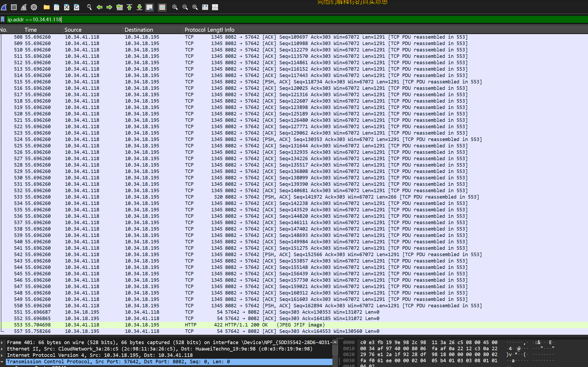Jump to the first packet
Image resolution: width=588 pixels, height=367 pixels.
pyautogui.click(x=129, y=7)
